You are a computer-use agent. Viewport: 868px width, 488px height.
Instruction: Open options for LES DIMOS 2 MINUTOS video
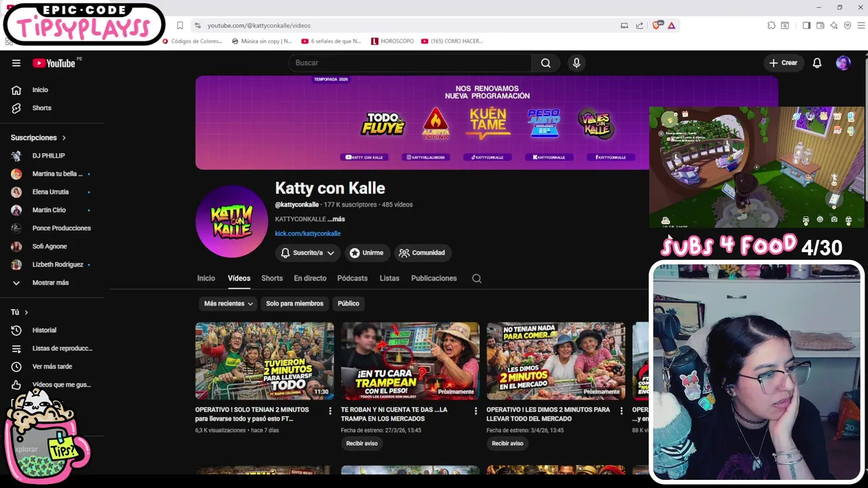(x=621, y=411)
